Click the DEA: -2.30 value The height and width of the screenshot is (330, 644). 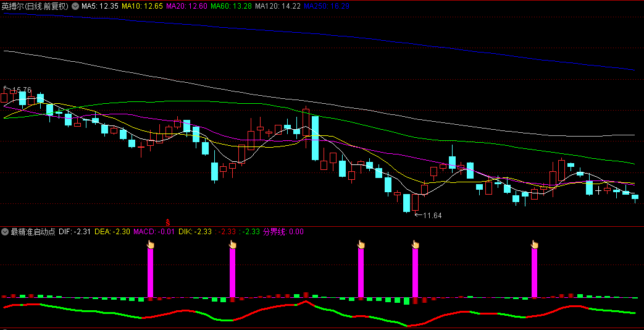[112, 232]
